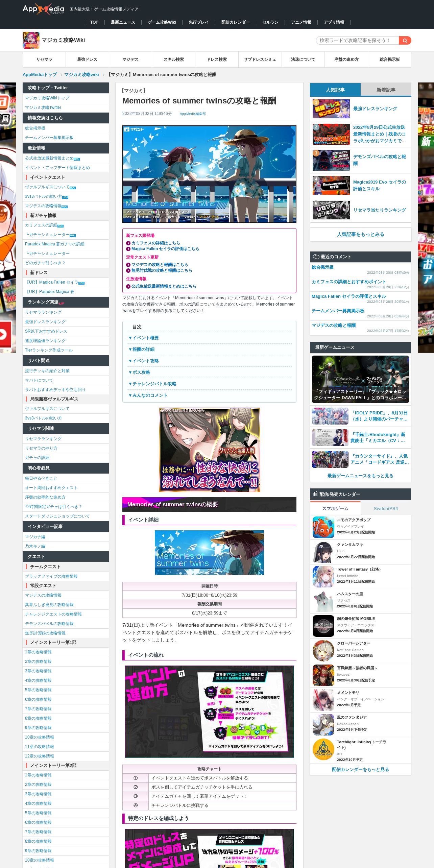Image resolution: width=434 pixels, height=868 pixels.
Task: Open recent comment カミフェスの詳細とおすすめポイント
Action: pyautogui.click(x=349, y=282)
